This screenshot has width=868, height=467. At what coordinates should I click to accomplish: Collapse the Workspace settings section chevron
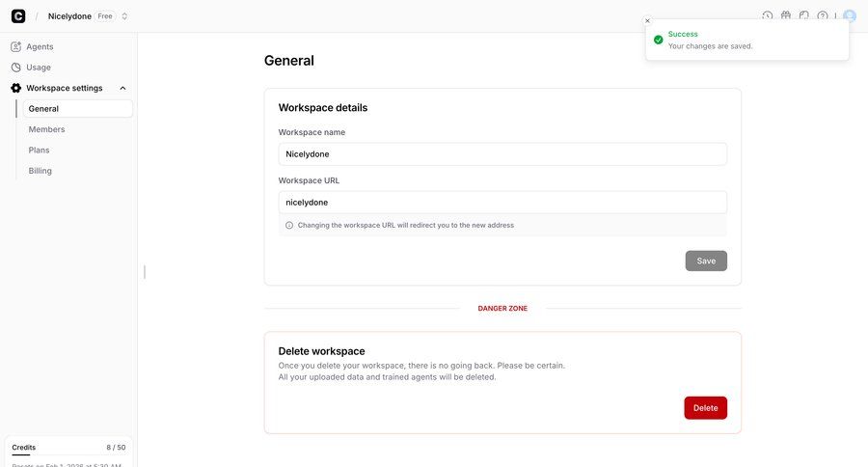(x=122, y=88)
